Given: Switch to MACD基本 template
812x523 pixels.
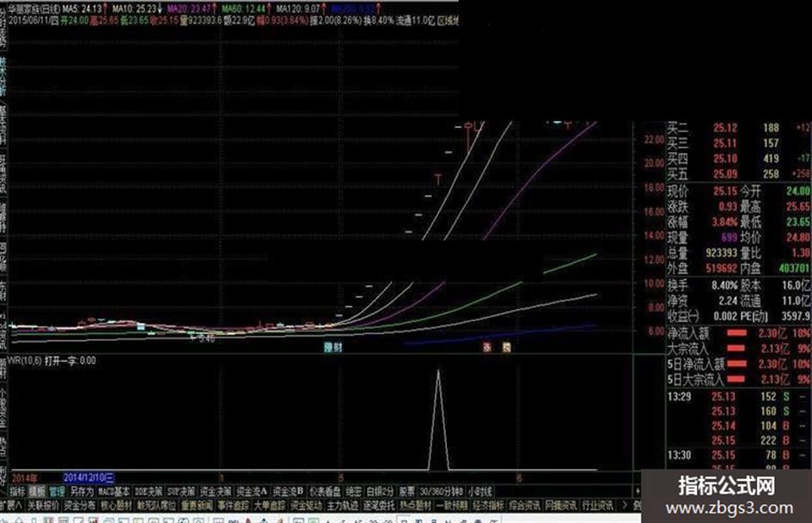Looking at the screenshot, I should [x=113, y=491].
